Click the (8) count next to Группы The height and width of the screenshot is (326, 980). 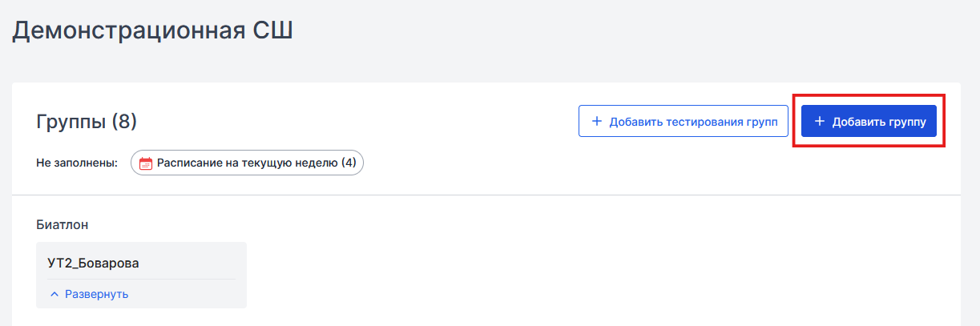[x=124, y=122]
